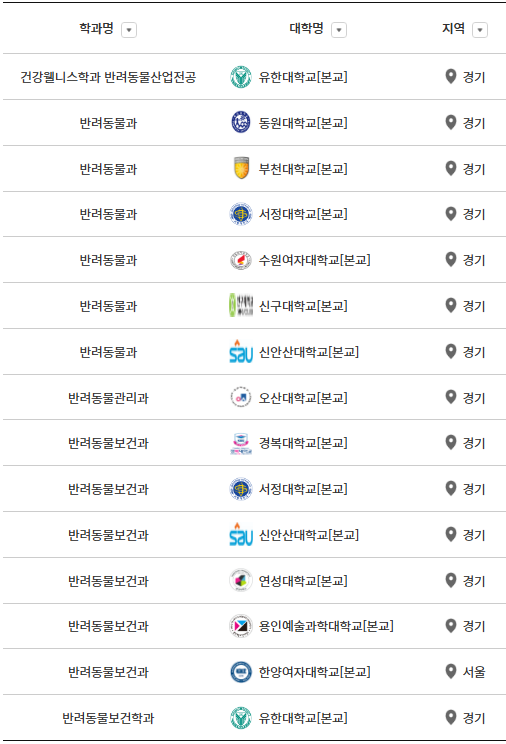Screen dimensions: 506x744
Task: Open the 지역 column filter dropdown
Action: [480, 30]
